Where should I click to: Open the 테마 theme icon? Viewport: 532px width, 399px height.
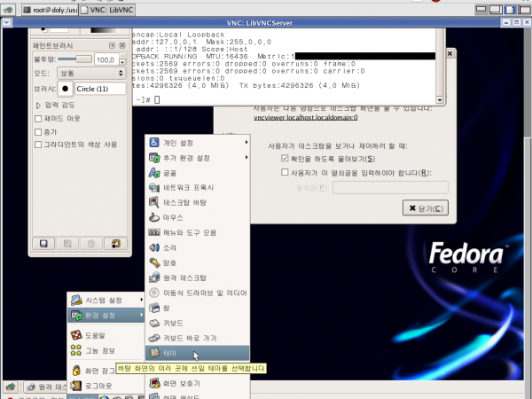154,353
